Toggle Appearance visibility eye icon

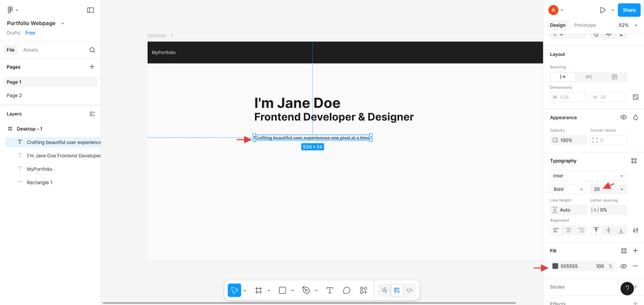pos(623,118)
